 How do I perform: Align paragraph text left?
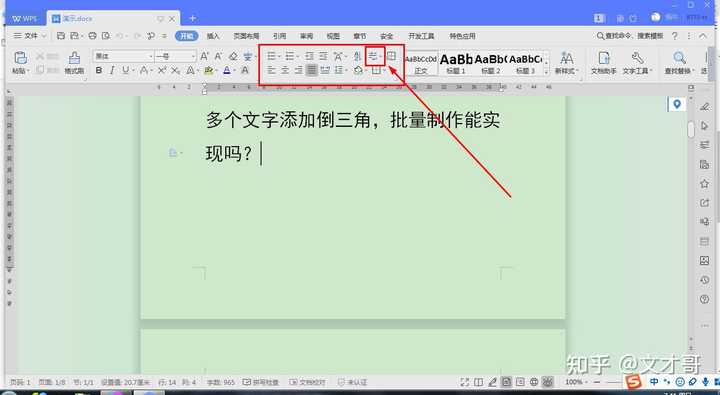271,70
